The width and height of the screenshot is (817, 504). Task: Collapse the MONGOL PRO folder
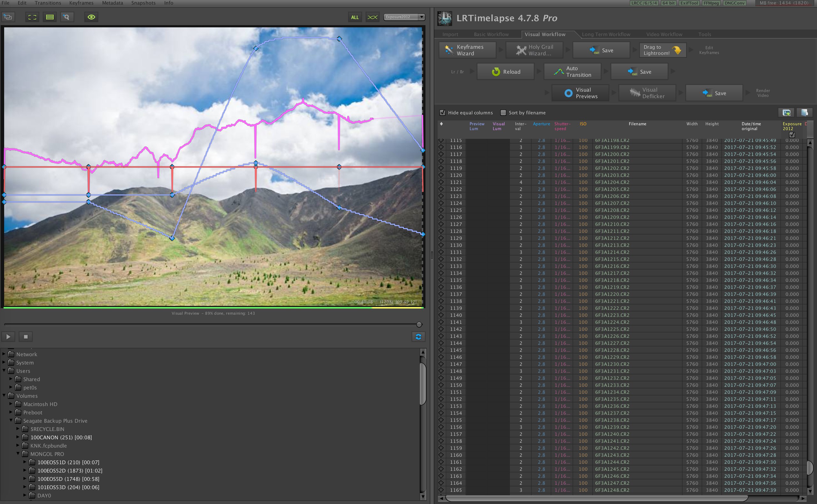click(18, 454)
